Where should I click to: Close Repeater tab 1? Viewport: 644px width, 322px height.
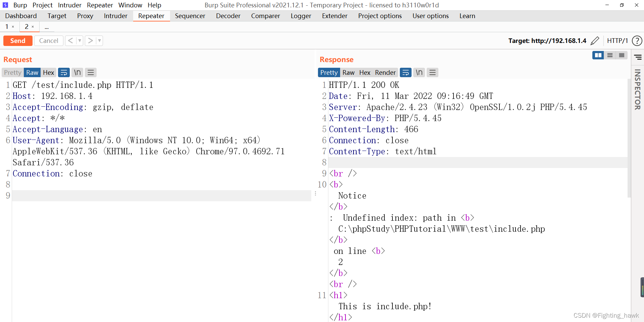tap(13, 27)
